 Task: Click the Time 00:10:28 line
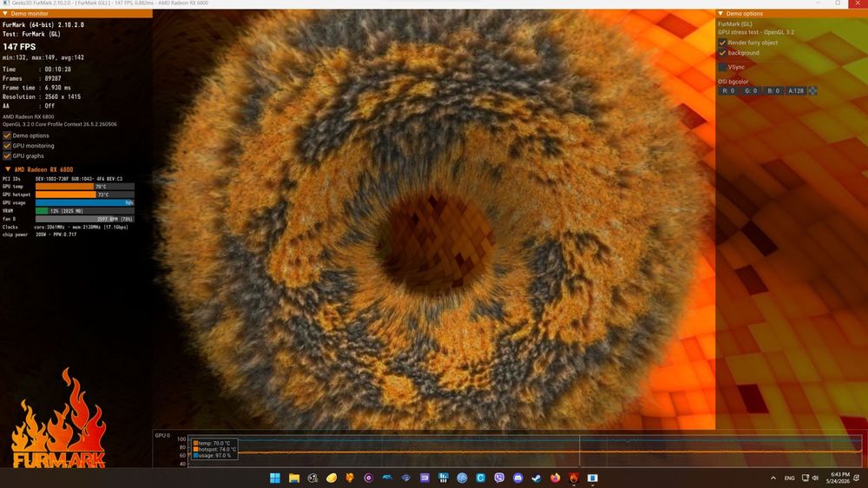point(36,69)
